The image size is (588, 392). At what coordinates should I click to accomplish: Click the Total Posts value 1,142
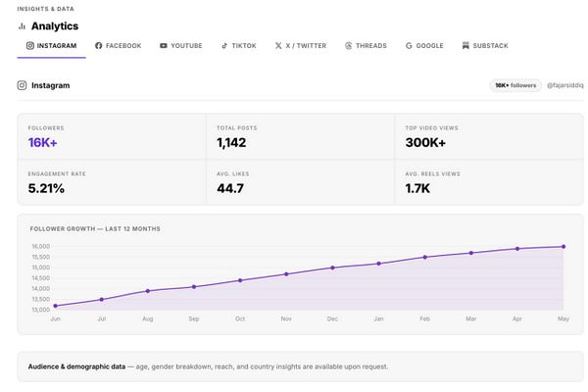pyautogui.click(x=231, y=143)
